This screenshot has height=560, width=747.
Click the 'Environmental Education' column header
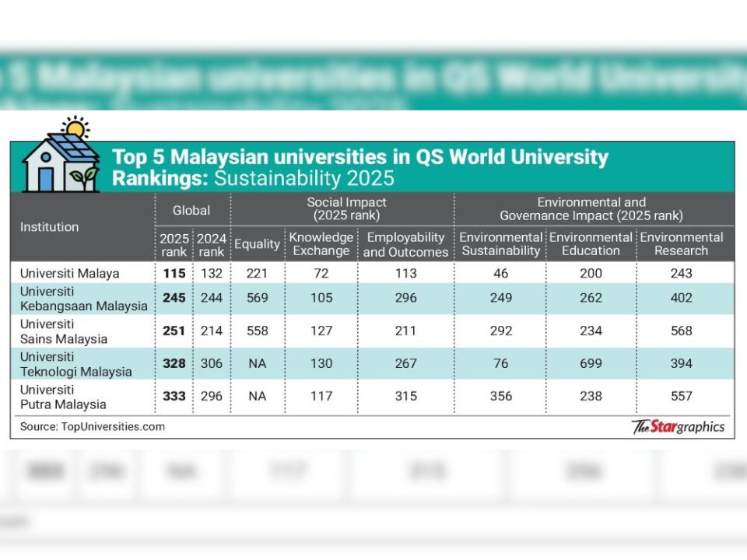[591, 243]
